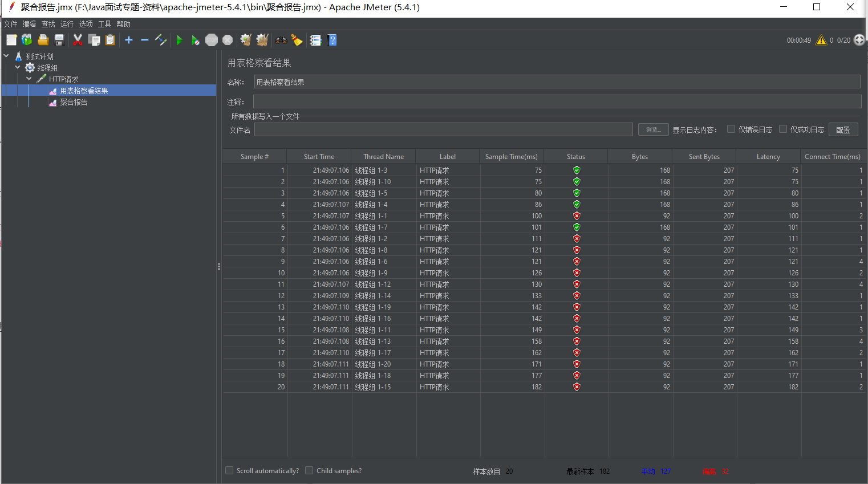Sort by Thread Name column header
Image resolution: width=868 pixels, height=484 pixels.
click(383, 156)
